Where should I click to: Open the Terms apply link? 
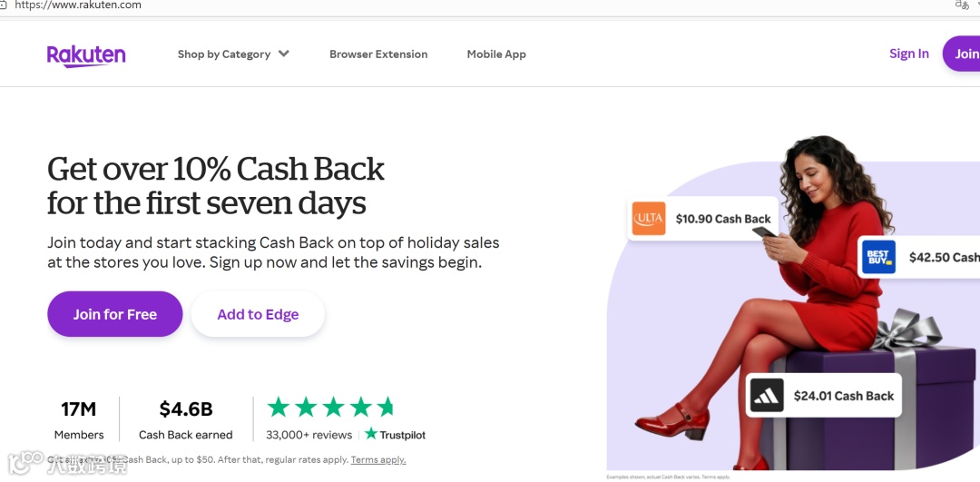(x=378, y=460)
